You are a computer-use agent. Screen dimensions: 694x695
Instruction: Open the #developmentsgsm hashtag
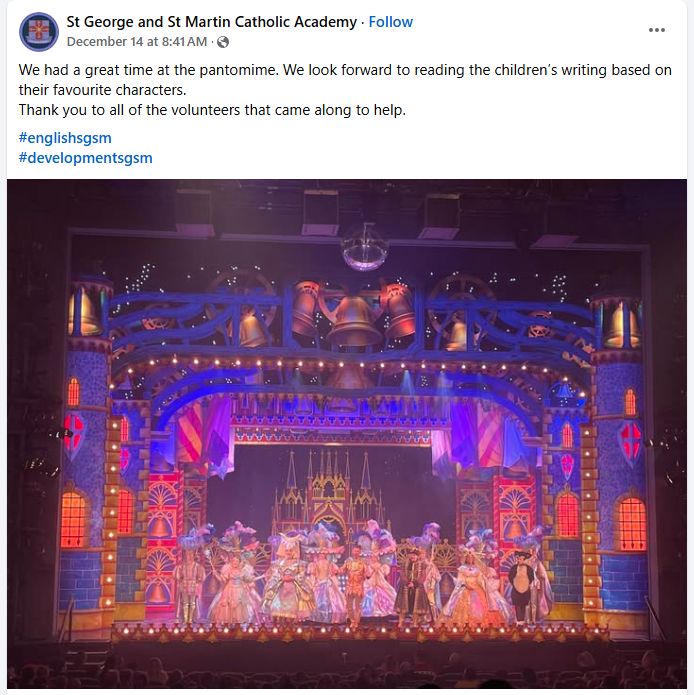(x=86, y=158)
